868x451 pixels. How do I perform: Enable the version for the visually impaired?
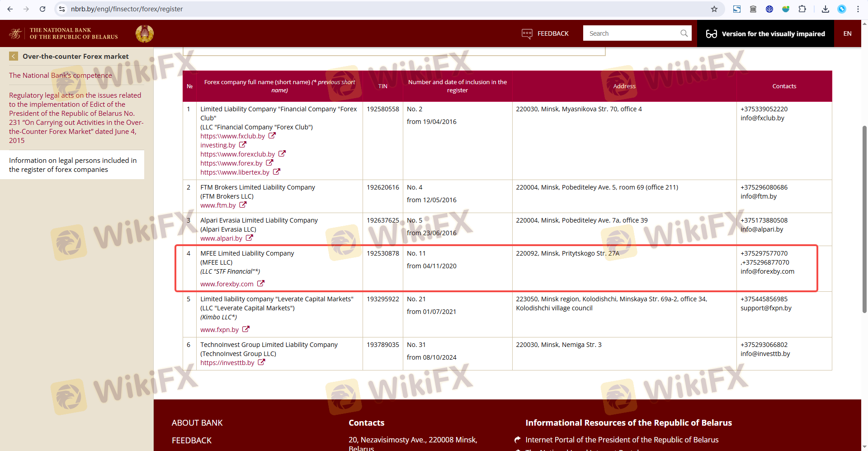pyautogui.click(x=765, y=34)
